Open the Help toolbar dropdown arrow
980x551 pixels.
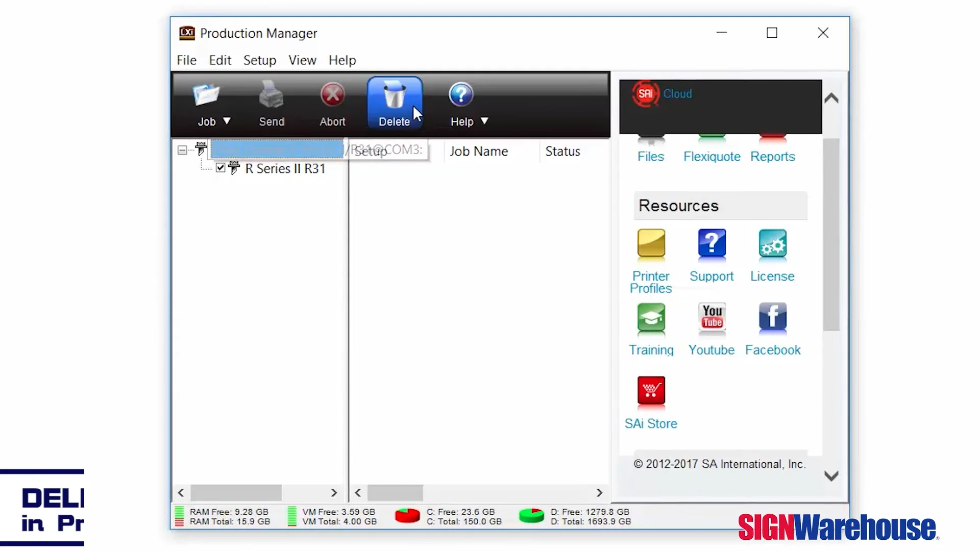[x=484, y=121]
